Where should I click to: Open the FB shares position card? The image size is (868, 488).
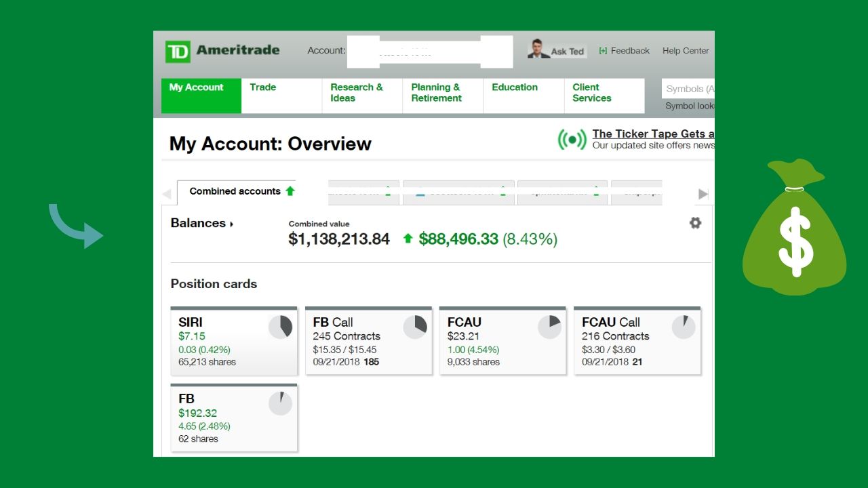(234, 418)
